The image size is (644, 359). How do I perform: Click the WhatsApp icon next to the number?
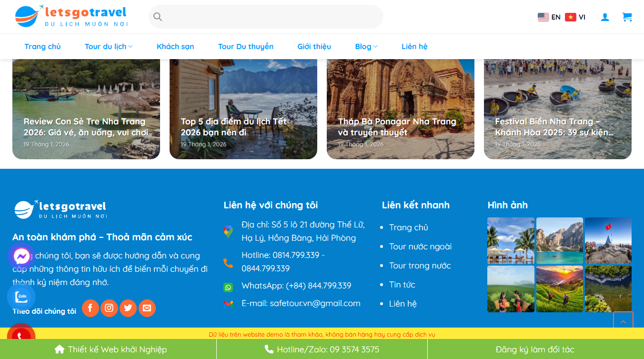(x=229, y=287)
